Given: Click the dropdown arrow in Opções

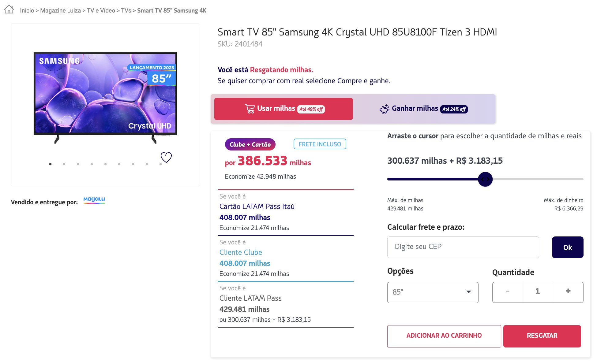Looking at the screenshot, I should (x=469, y=292).
